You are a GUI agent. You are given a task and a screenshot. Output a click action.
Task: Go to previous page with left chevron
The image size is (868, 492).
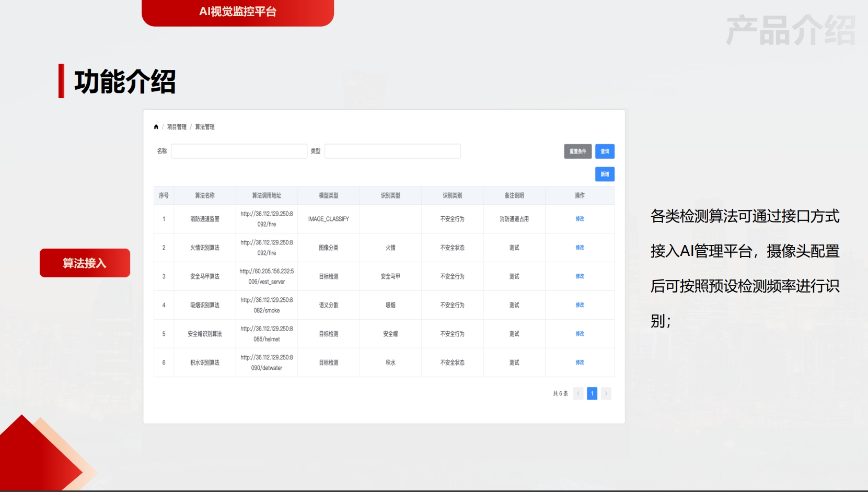pyautogui.click(x=578, y=394)
